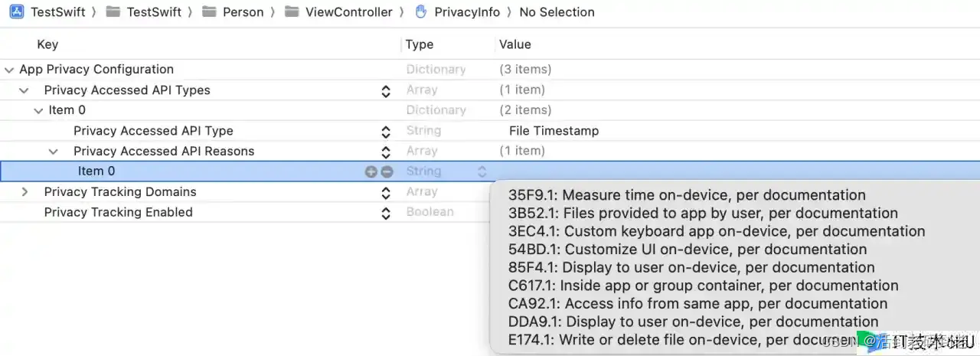
Task: Click the Person folder icon in breadcrumb
Action: [x=210, y=12]
